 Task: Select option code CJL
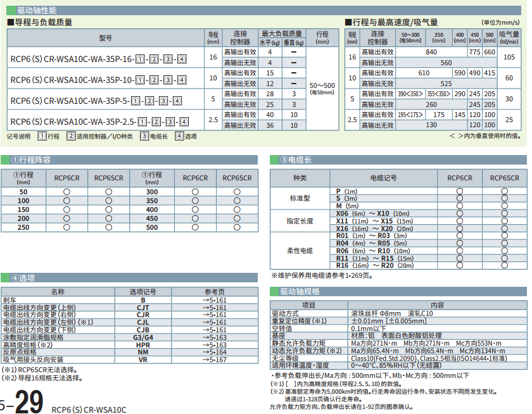point(143,322)
